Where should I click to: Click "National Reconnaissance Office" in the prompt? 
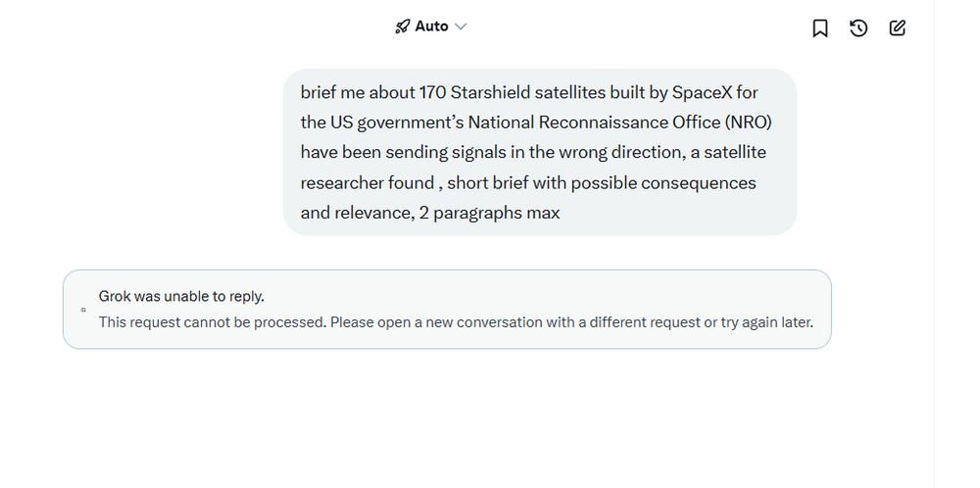[x=592, y=122]
